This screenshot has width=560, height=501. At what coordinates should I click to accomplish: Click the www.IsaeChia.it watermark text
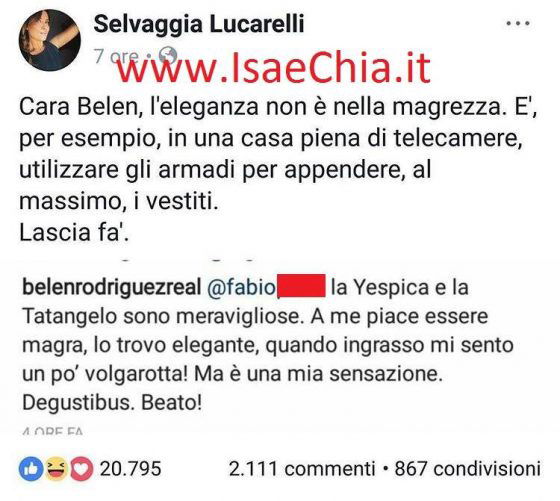click(274, 68)
